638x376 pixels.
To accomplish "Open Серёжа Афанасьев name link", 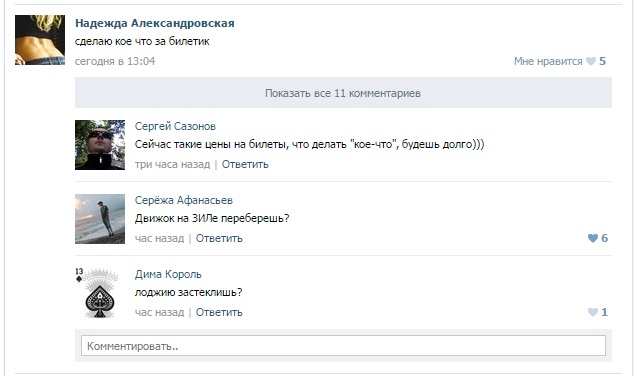I will (x=184, y=200).
